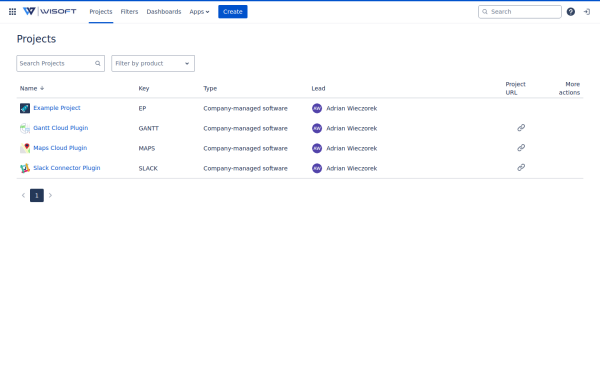This screenshot has width=600, height=375.
Task: Open the help question mark icon
Action: click(x=571, y=12)
